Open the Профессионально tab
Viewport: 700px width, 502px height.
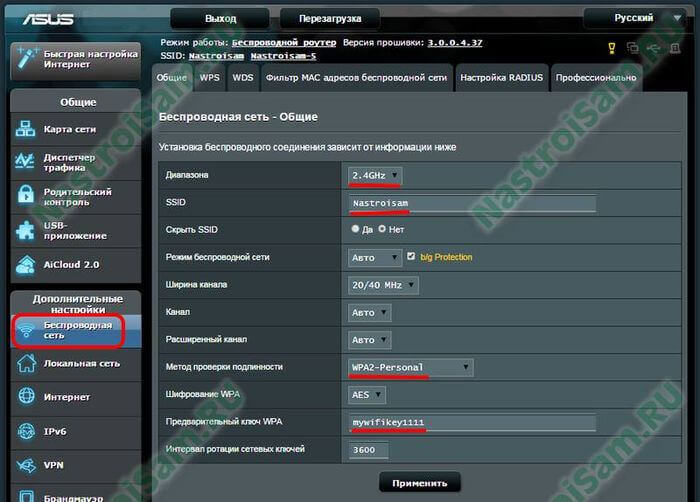click(x=595, y=77)
